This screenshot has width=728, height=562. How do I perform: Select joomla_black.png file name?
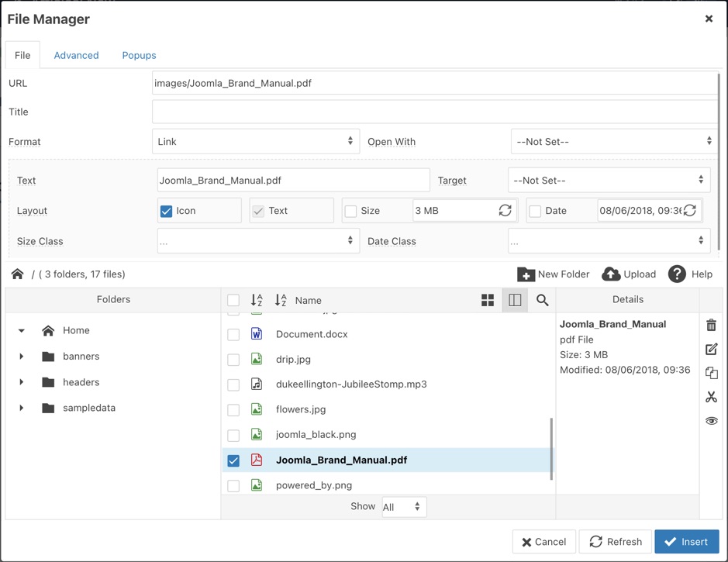point(316,434)
